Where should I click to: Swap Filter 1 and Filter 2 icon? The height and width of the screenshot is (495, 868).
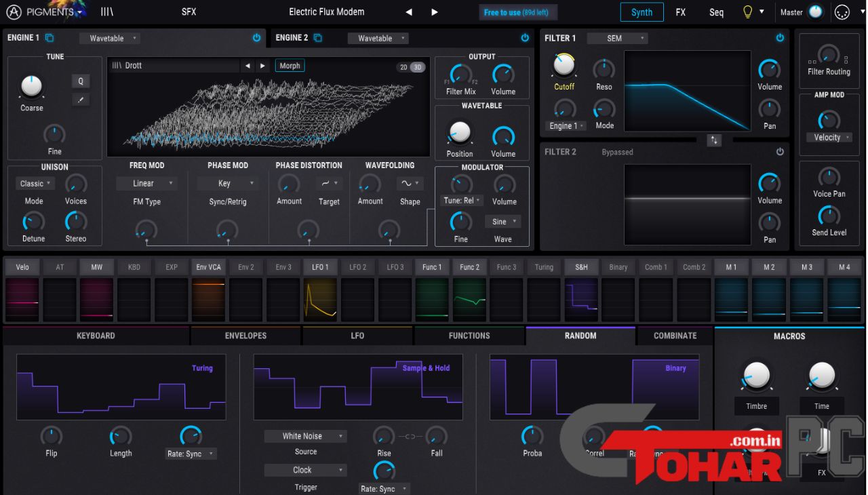(x=714, y=140)
